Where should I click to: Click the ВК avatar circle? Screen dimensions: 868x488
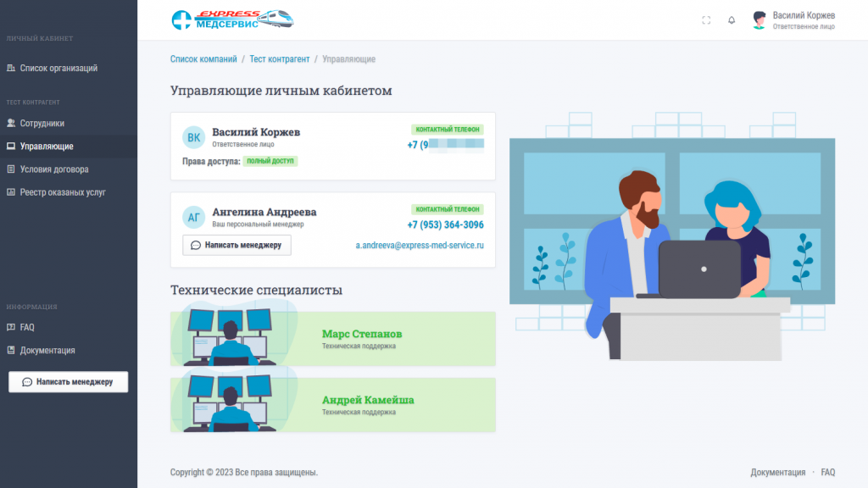tap(194, 138)
